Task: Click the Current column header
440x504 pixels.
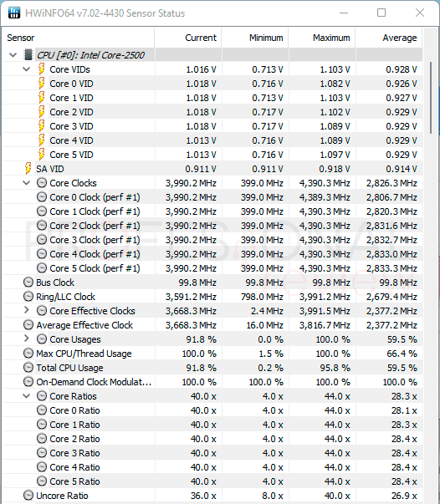Action: click(x=188, y=38)
